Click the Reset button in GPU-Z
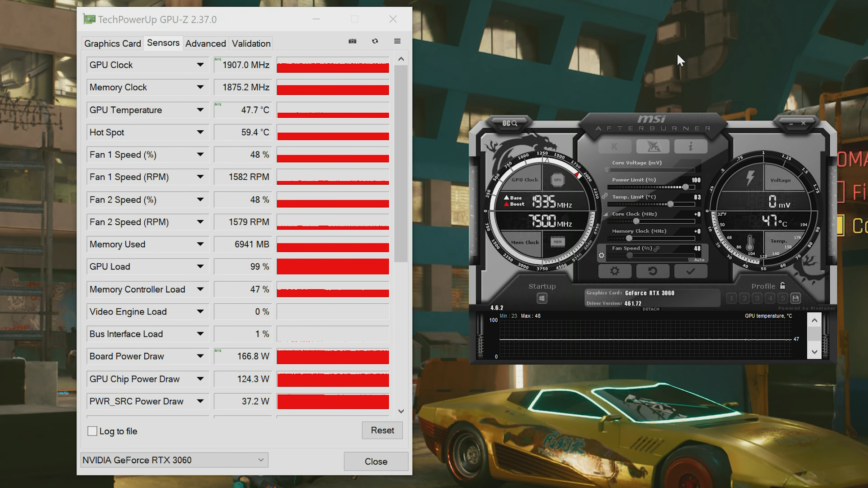868x488 pixels. pyautogui.click(x=382, y=430)
